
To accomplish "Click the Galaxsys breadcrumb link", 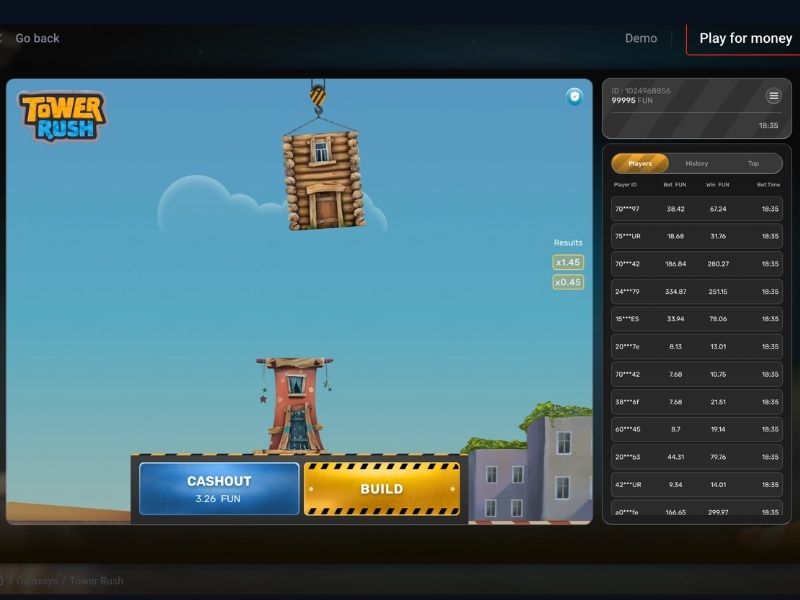I will point(39,581).
